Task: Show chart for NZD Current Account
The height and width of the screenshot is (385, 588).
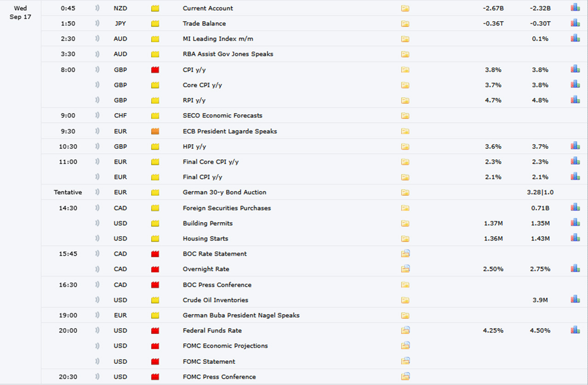Action: (575, 8)
